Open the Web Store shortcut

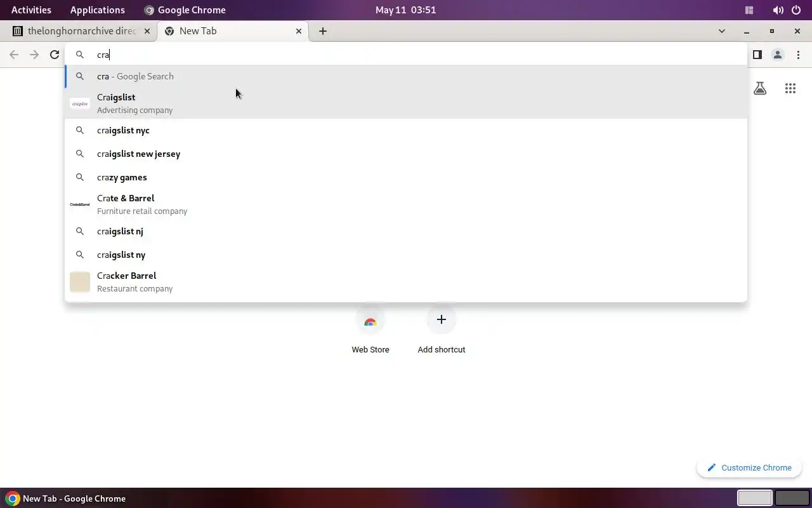coord(370,328)
